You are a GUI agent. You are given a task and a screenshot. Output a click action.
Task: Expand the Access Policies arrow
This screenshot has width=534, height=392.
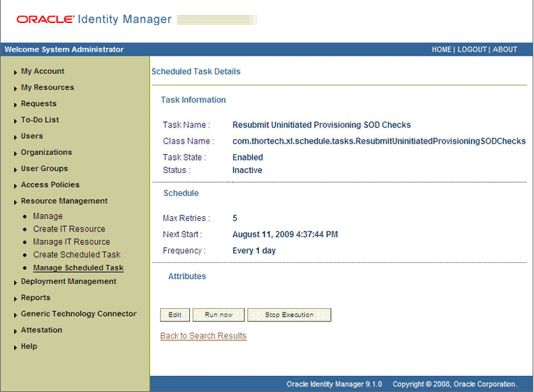coord(15,186)
